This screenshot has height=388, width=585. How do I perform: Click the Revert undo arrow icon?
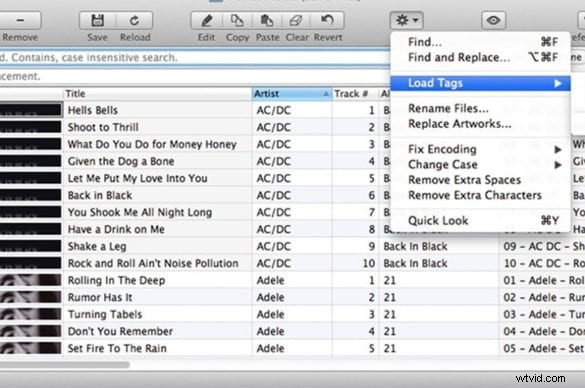point(328,20)
